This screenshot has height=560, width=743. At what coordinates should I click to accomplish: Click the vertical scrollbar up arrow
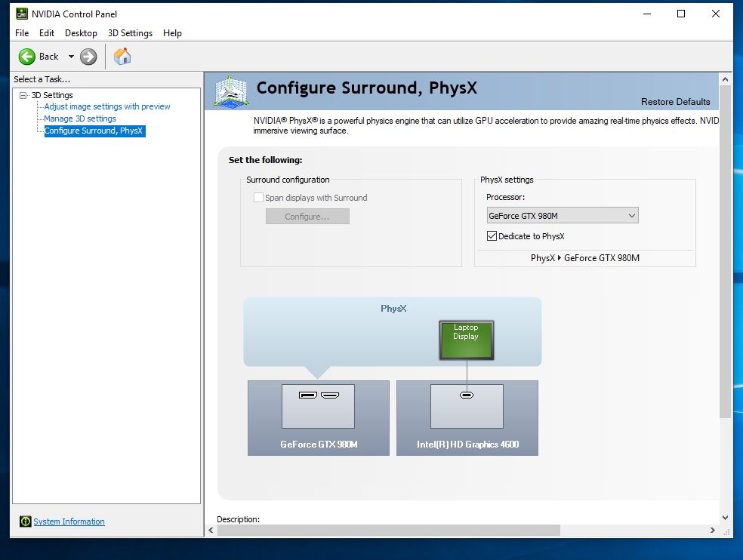pos(725,79)
